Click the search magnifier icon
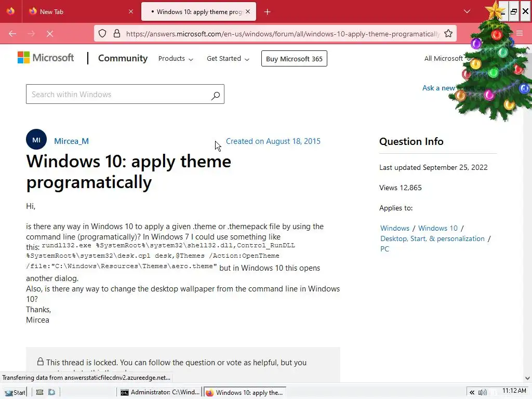Image resolution: width=532 pixels, height=399 pixels. pyautogui.click(x=216, y=96)
